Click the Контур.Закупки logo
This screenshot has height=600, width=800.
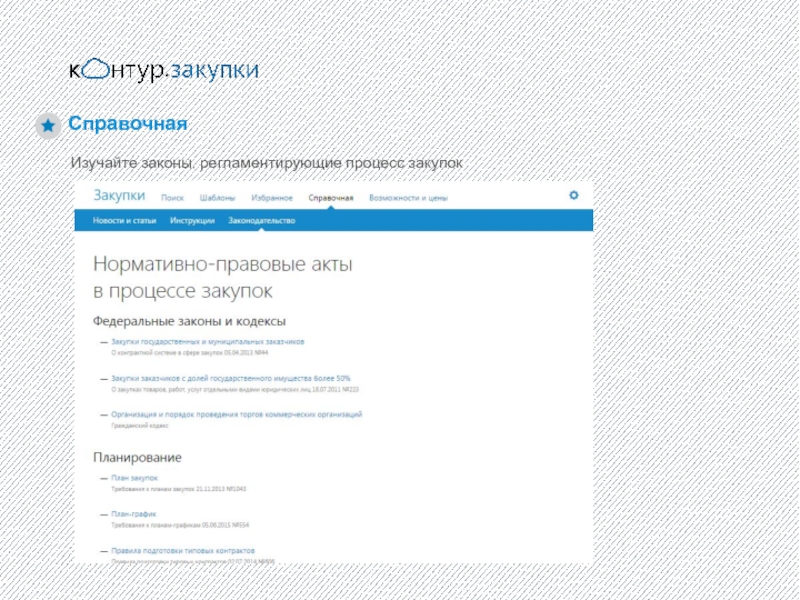pyautogui.click(x=164, y=69)
